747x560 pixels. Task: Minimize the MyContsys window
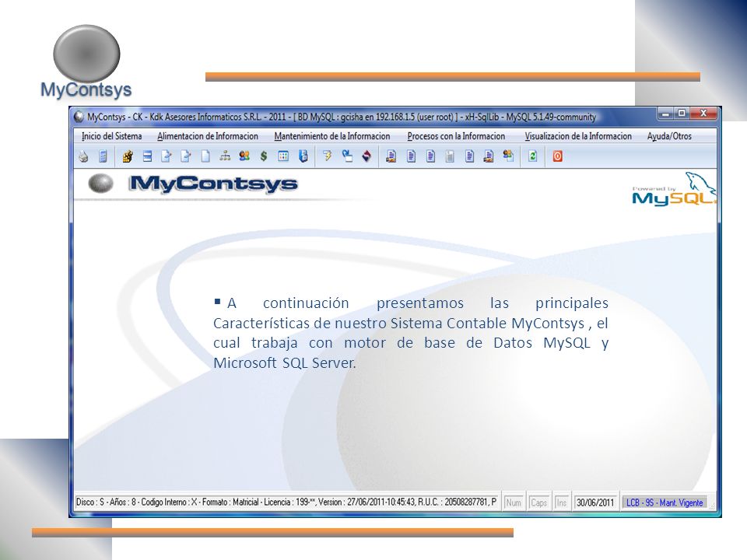pos(665,114)
